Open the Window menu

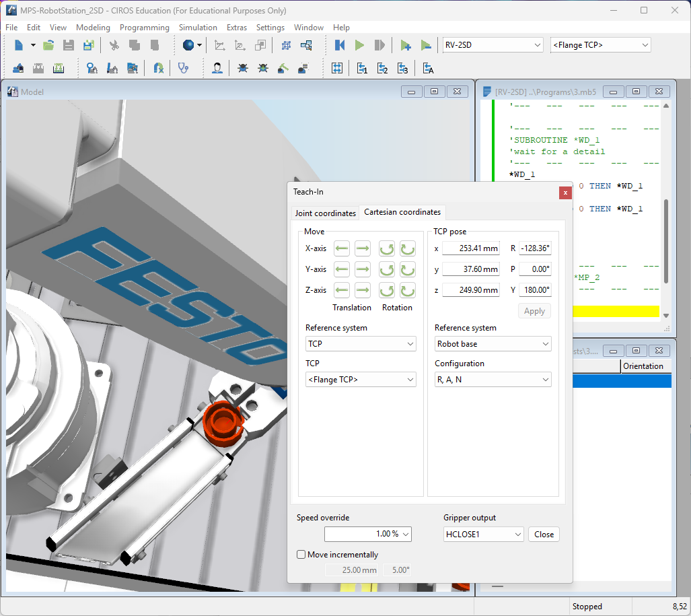(x=308, y=28)
